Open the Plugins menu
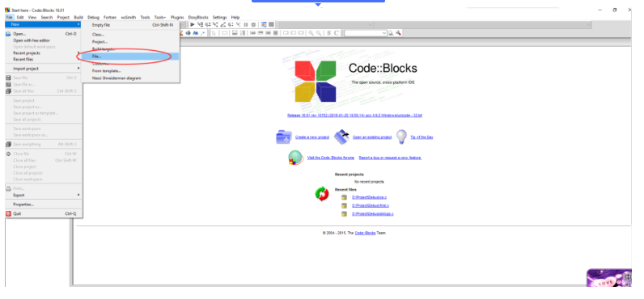This screenshot has width=644, height=299. [x=177, y=18]
